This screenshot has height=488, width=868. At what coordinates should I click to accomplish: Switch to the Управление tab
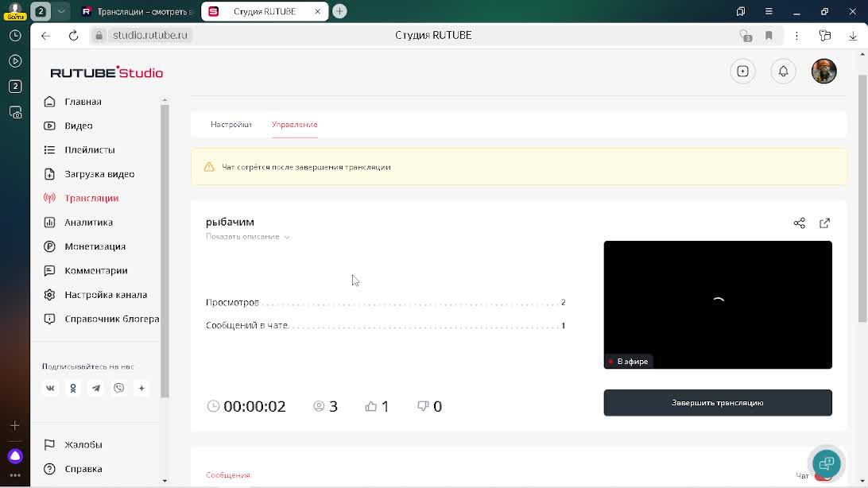pyautogui.click(x=294, y=125)
